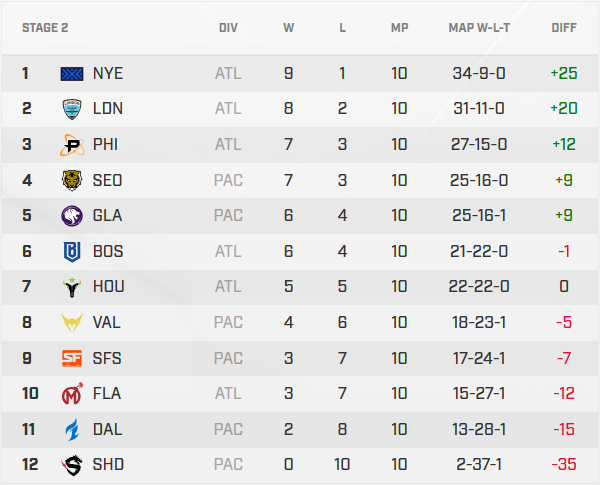
Task: Click the STAGE 2 heading label
Action: 45,28
